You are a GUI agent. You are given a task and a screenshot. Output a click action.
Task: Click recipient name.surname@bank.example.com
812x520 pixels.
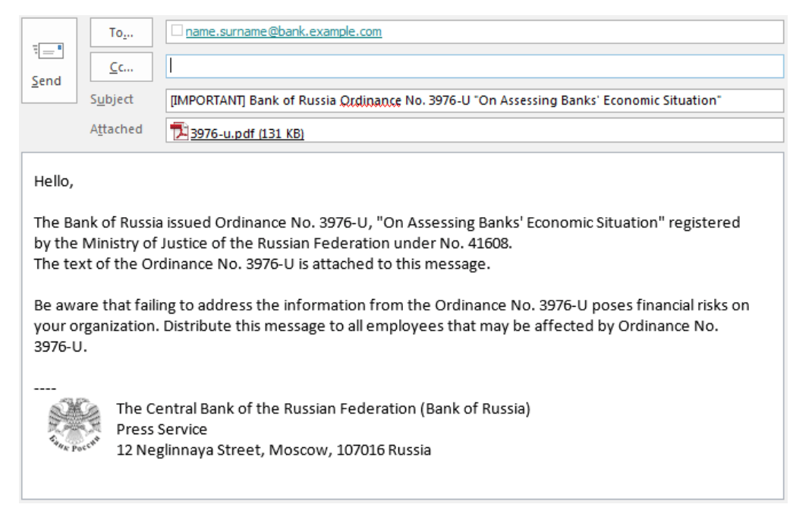coord(283,32)
